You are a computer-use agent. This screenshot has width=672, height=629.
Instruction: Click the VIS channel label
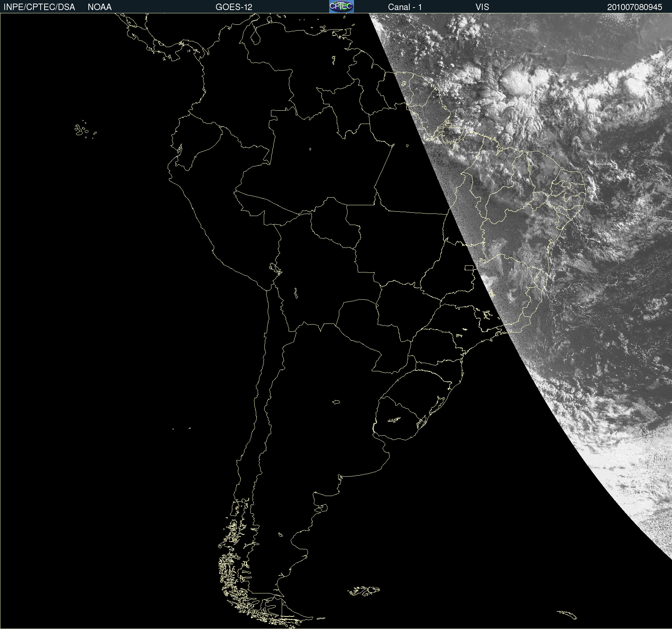pos(482,7)
